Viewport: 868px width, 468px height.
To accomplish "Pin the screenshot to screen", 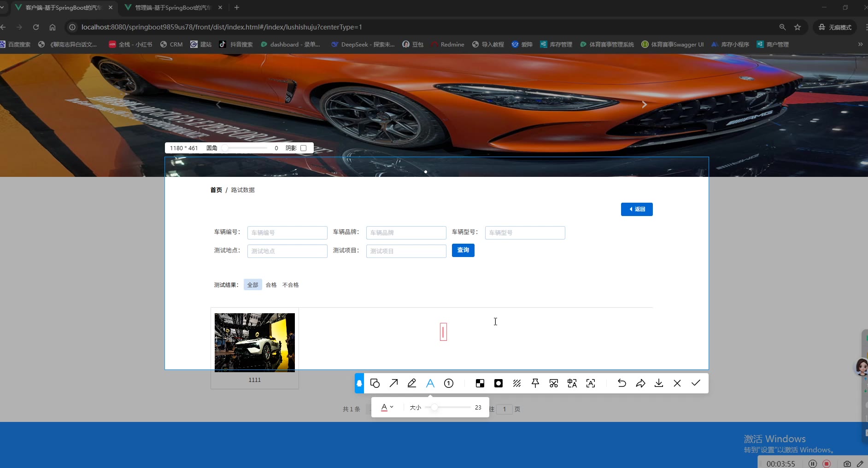I will click(x=535, y=383).
